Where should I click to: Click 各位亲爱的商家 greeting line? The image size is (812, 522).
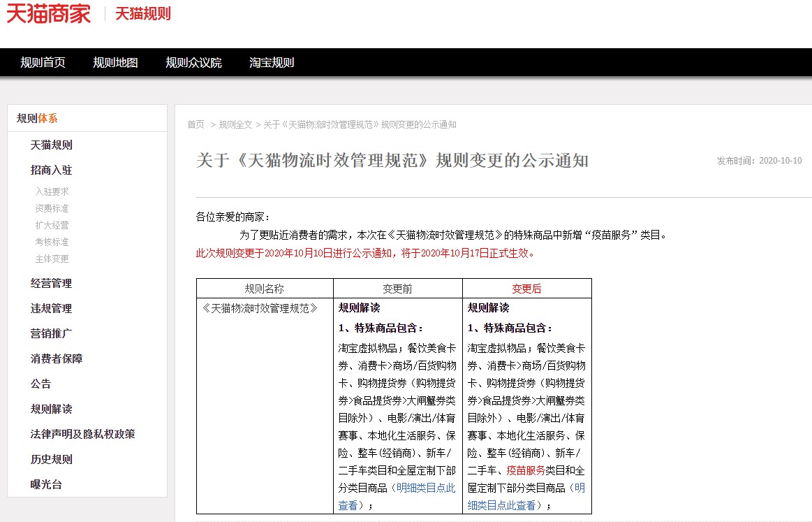233,217
